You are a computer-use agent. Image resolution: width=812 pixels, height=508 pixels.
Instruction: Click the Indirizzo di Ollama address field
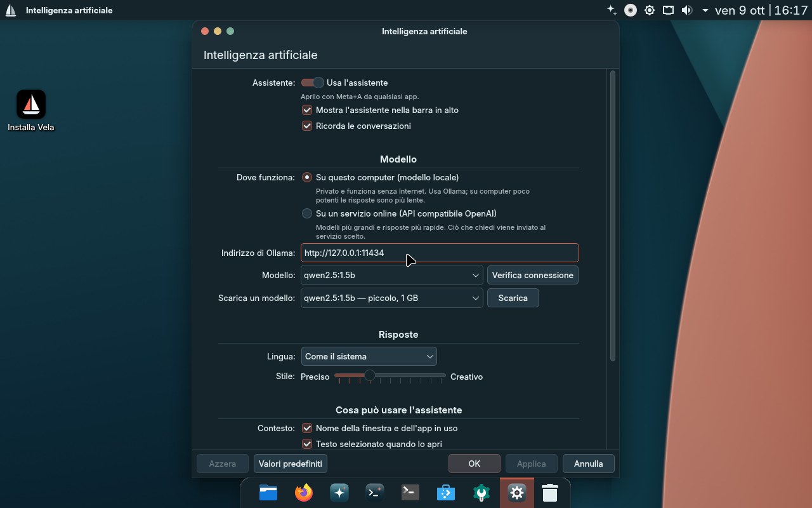(x=440, y=253)
